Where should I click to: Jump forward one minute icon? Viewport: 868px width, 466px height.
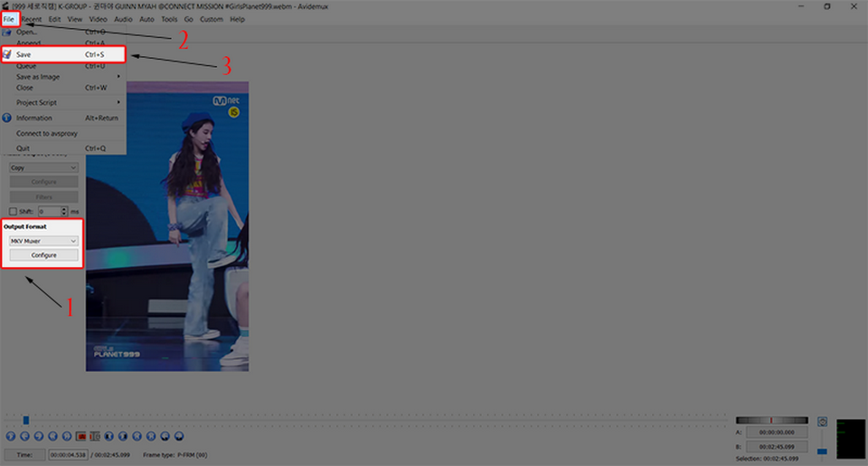[x=179, y=437]
